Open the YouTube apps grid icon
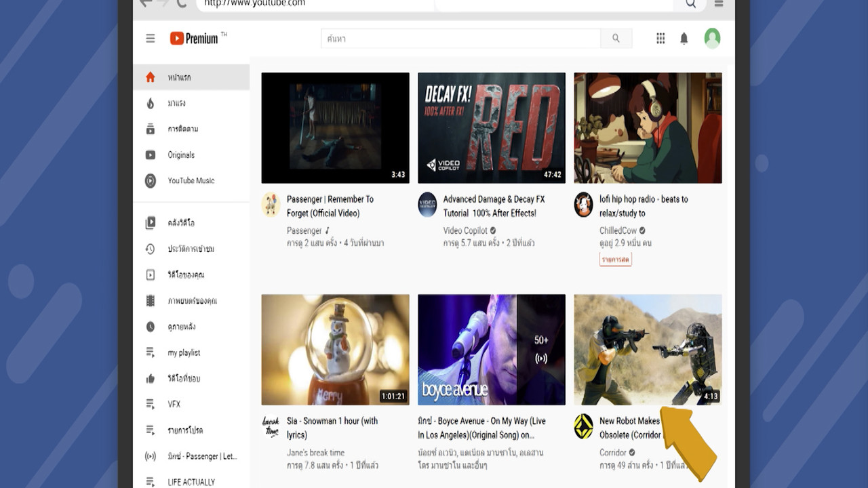Viewport: 868px width, 488px height. [660, 39]
